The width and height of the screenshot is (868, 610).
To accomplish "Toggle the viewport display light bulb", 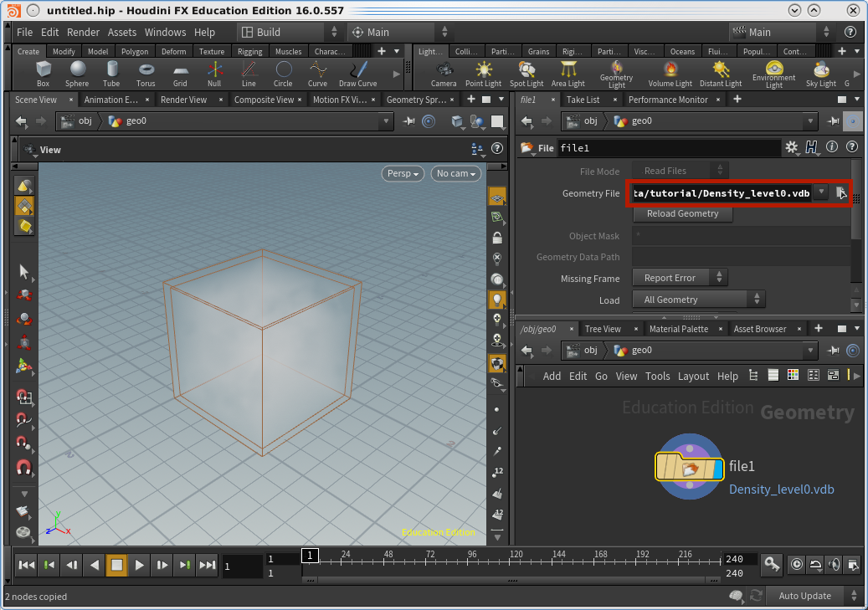I will pyautogui.click(x=497, y=300).
